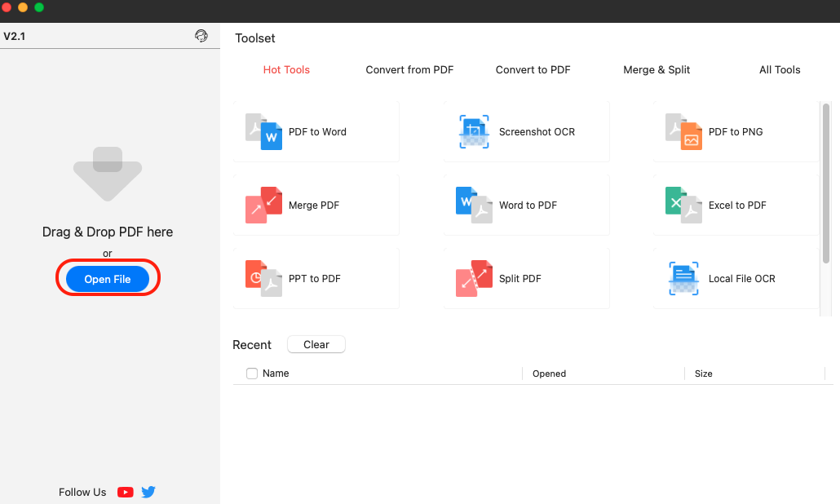Open the Merge & Split tab

[657, 69]
